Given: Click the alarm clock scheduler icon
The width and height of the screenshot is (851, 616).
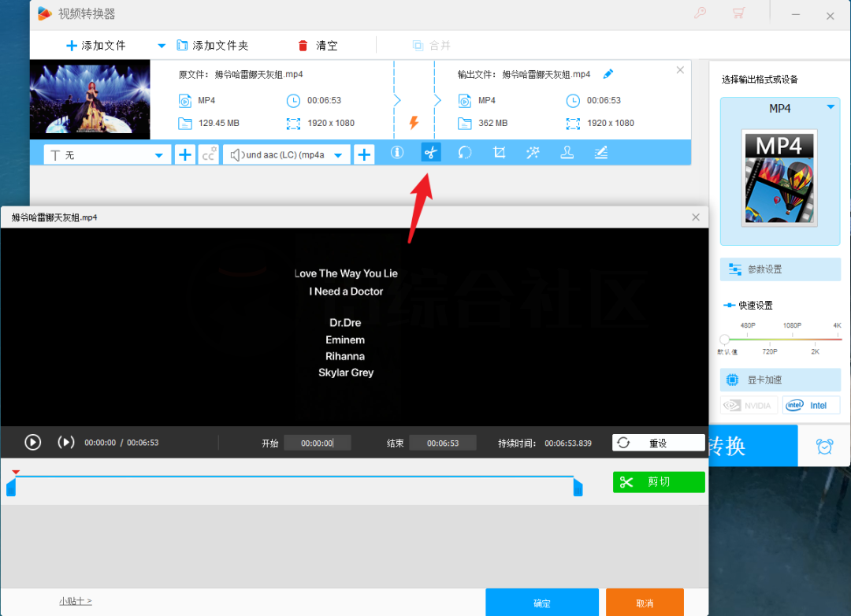Looking at the screenshot, I should click(x=824, y=446).
